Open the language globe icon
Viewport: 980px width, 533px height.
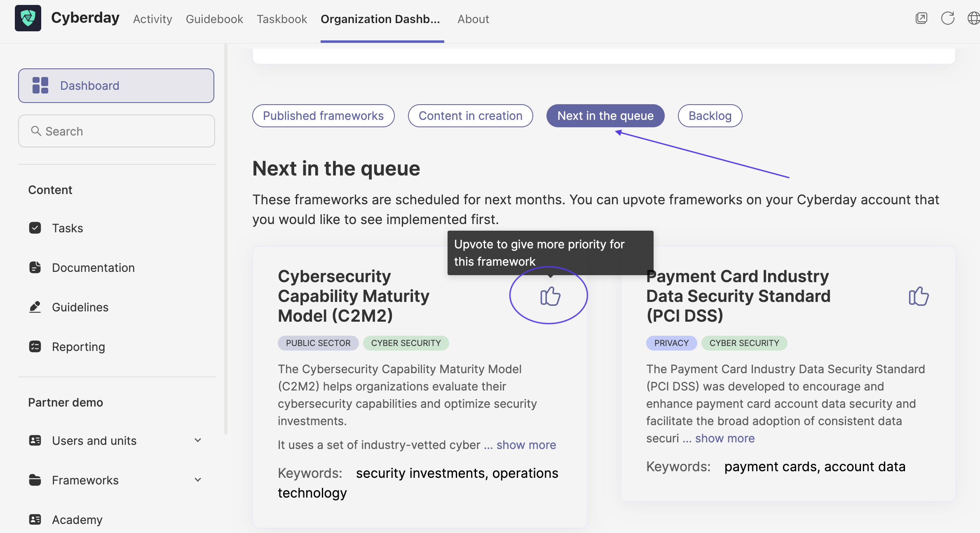pyautogui.click(x=973, y=18)
